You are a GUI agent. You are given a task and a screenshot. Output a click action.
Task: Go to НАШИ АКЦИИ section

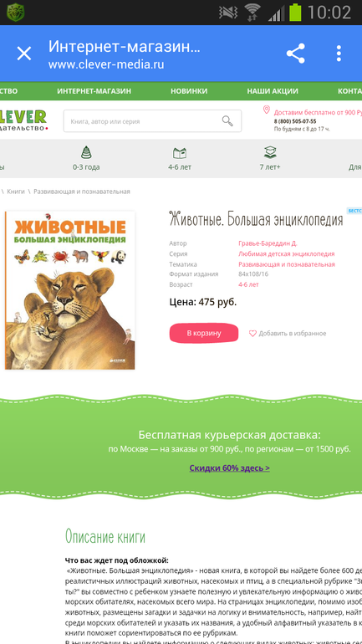pyautogui.click(x=273, y=91)
